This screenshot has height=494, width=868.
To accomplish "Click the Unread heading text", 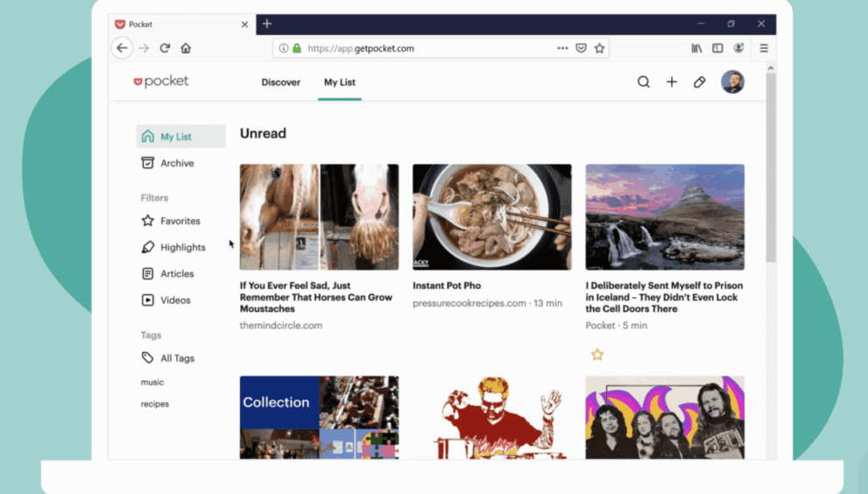I will click(x=263, y=133).
